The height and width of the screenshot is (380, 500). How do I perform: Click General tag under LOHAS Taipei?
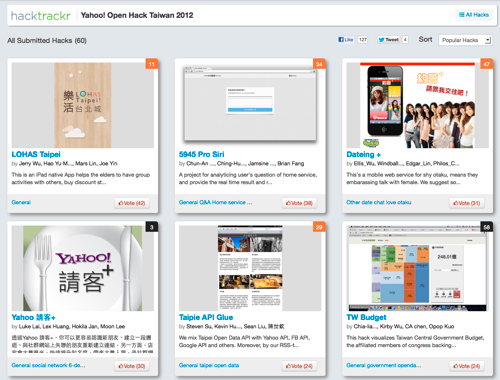pyautogui.click(x=21, y=202)
